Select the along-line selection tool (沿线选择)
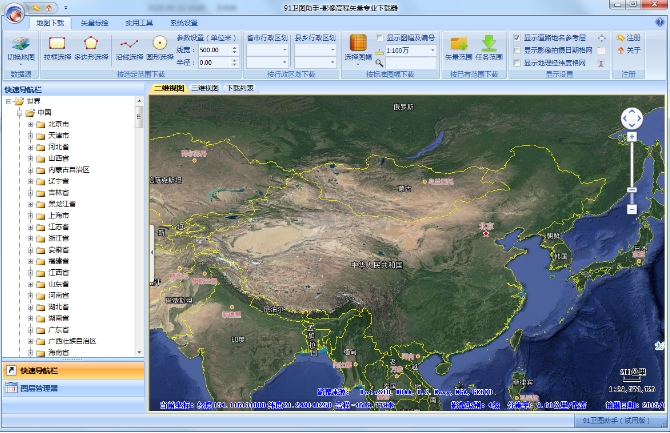The height and width of the screenshot is (433, 670). point(129,44)
